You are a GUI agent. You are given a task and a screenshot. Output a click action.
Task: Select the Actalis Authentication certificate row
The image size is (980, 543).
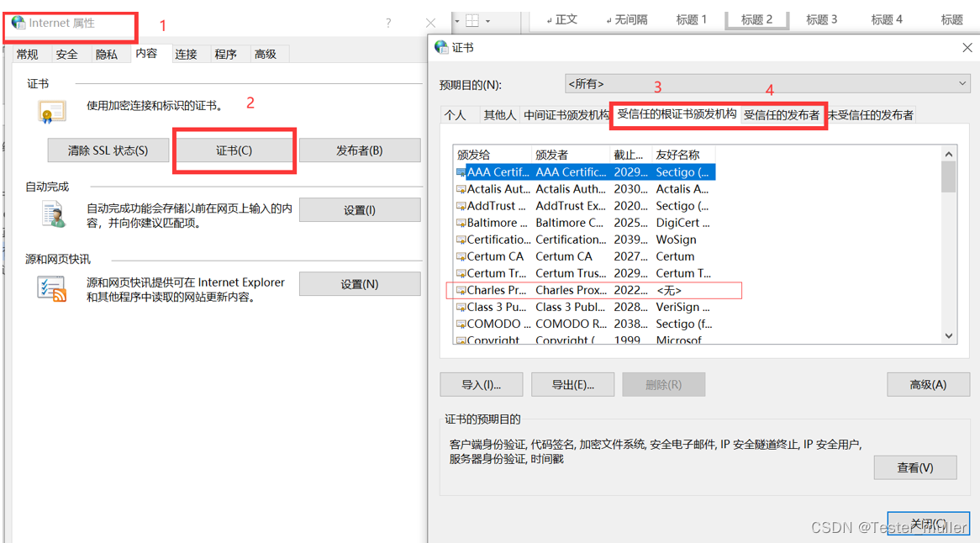pyautogui.click(x=586, y=189)
